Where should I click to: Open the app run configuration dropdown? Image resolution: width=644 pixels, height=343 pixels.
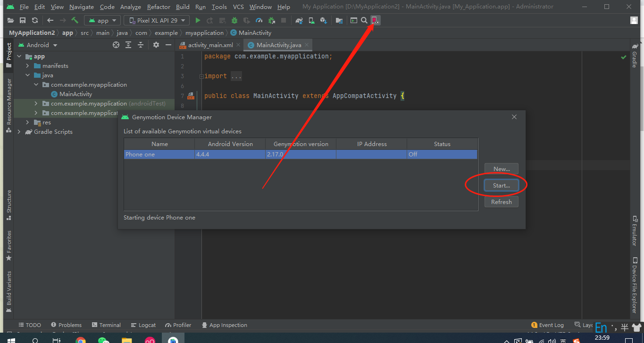pyautogui.click(x=101, y=20)
